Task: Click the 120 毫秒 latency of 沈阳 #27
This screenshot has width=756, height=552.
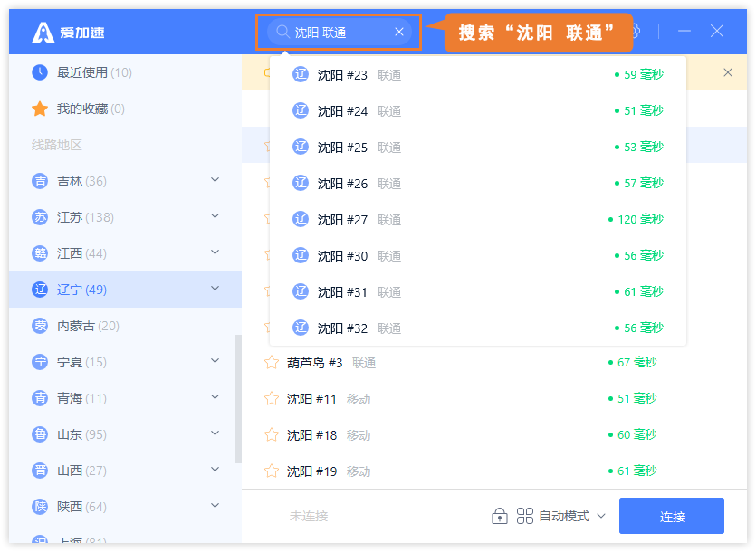Action: [x=636, y=219]
